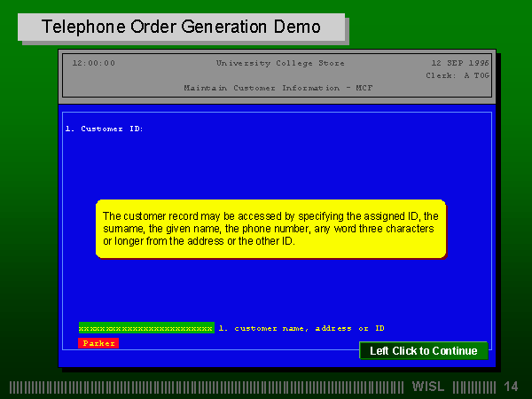
Task: Click the Customer ID label
Action: [104, 129]
